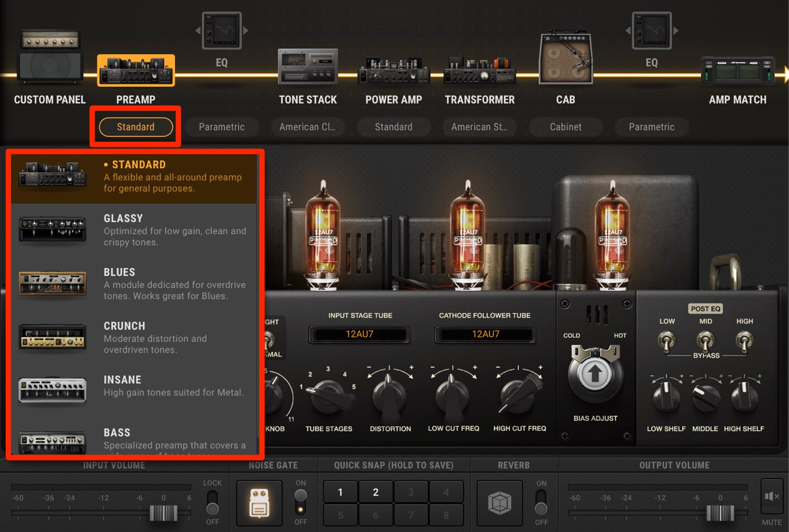
Task: Toggle the Reverb on/off switch
Action: point(541,503)
